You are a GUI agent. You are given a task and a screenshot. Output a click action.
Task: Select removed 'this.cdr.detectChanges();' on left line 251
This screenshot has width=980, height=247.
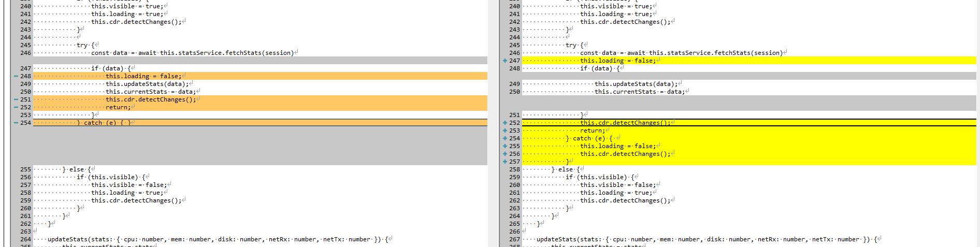click(151, 99)
